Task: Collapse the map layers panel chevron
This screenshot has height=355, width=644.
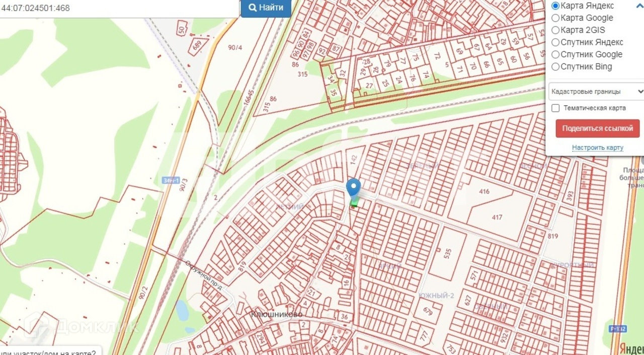Action: [x=640, y=6]
